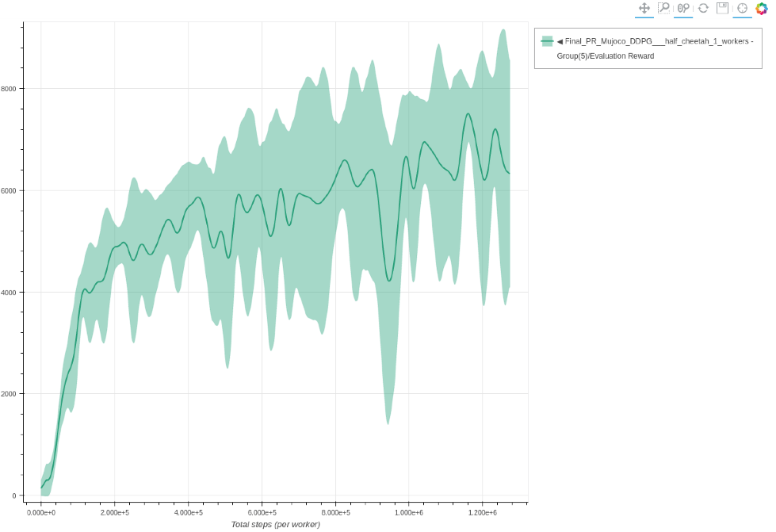This screenshot has height=532, width=776.
Task: Click the 1.000e+6 x-axis tick label
Action: click(x=408, y=513)
